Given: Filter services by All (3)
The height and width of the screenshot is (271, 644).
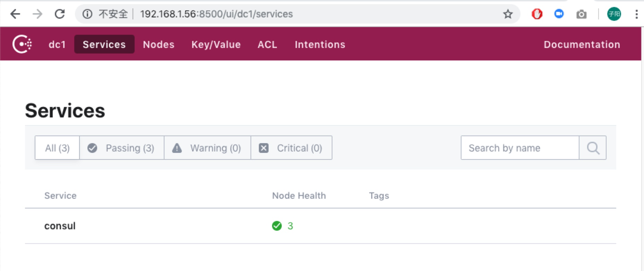Looking at the screenshot, I should point(57,148).
